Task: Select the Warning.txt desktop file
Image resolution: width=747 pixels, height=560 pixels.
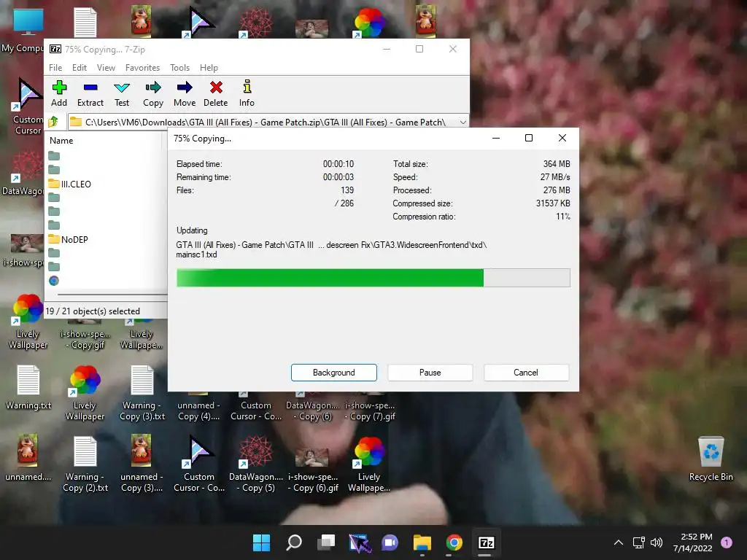Action: pyautogui.click(x=28, y=388)
